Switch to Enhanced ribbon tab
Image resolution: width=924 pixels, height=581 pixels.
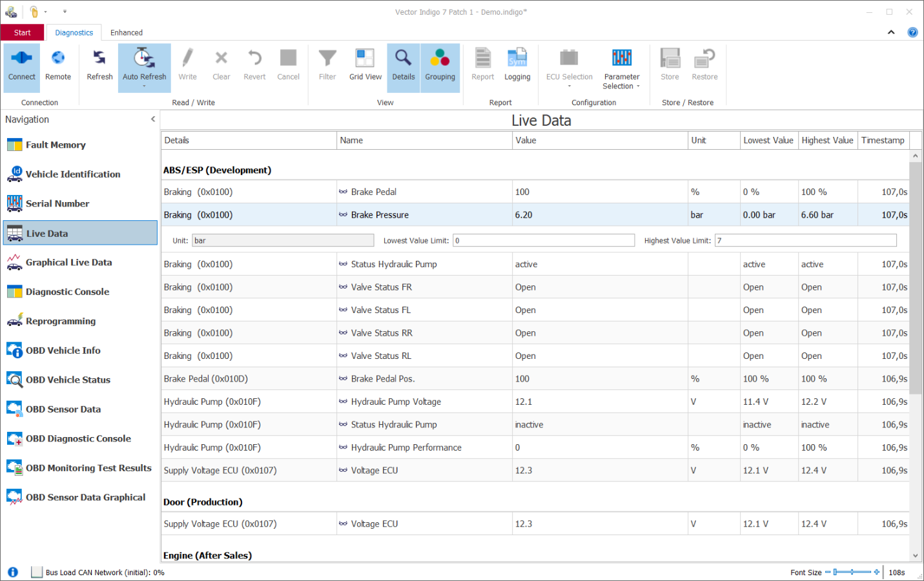point(127,32)
